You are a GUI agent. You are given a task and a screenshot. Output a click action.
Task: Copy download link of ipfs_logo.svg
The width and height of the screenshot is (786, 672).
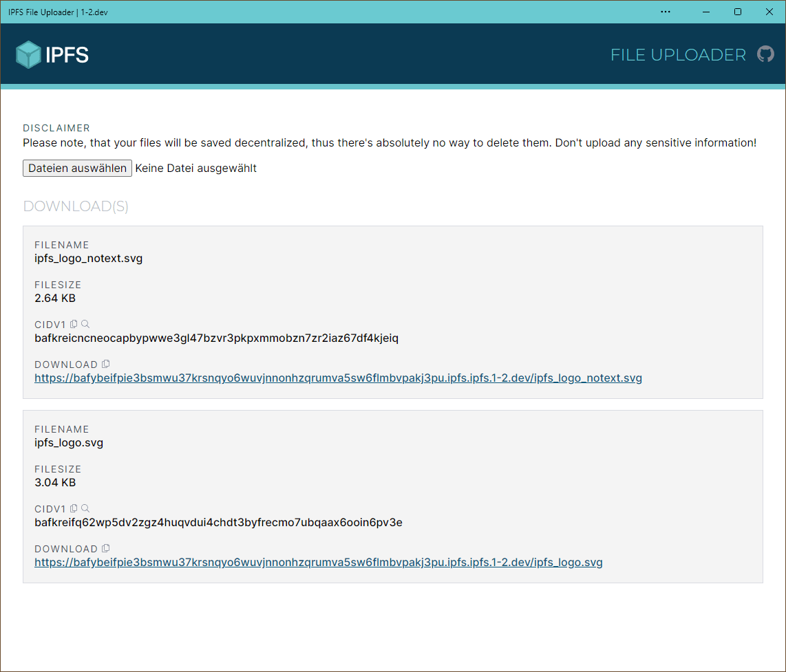click(x=106, y=549)
